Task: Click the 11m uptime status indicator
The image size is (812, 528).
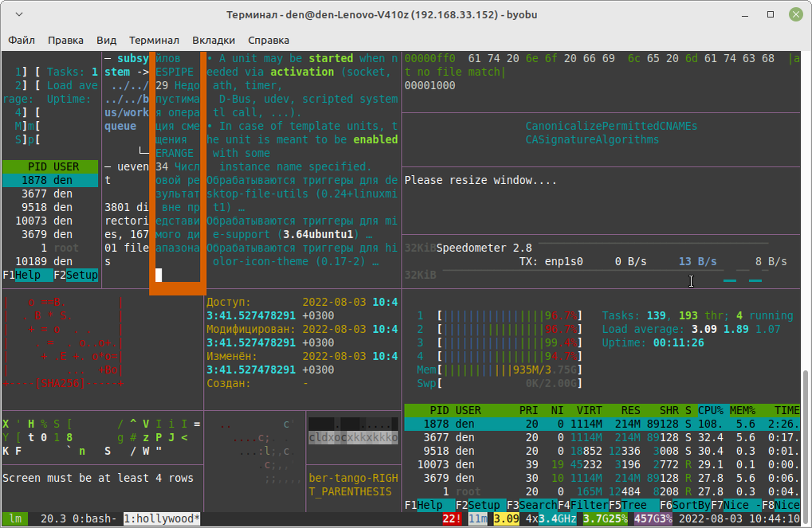Action: pyautogui.click(x=477, y=518)
